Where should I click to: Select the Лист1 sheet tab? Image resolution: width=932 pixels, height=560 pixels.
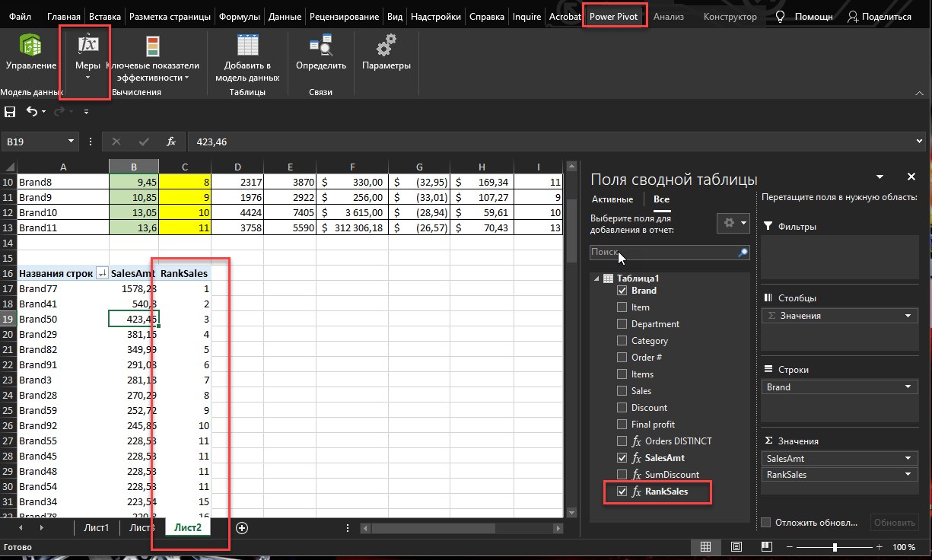click(96, 527)
